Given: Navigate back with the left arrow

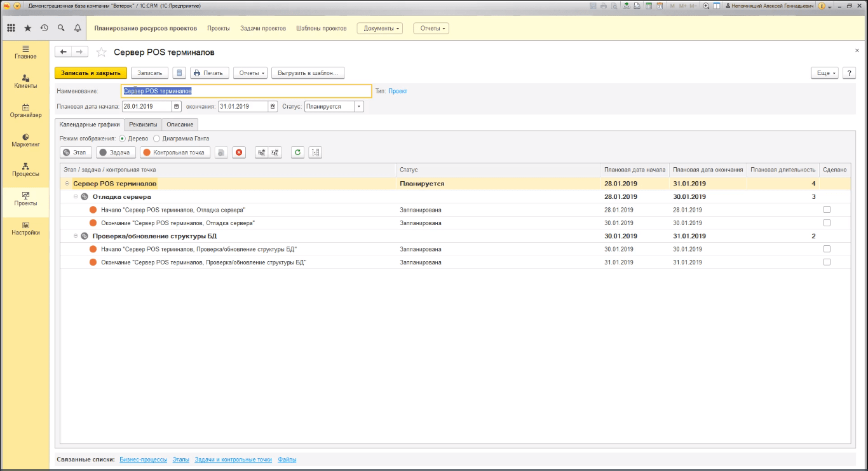Looking at the screenshot, I should [x=63, y=52].
